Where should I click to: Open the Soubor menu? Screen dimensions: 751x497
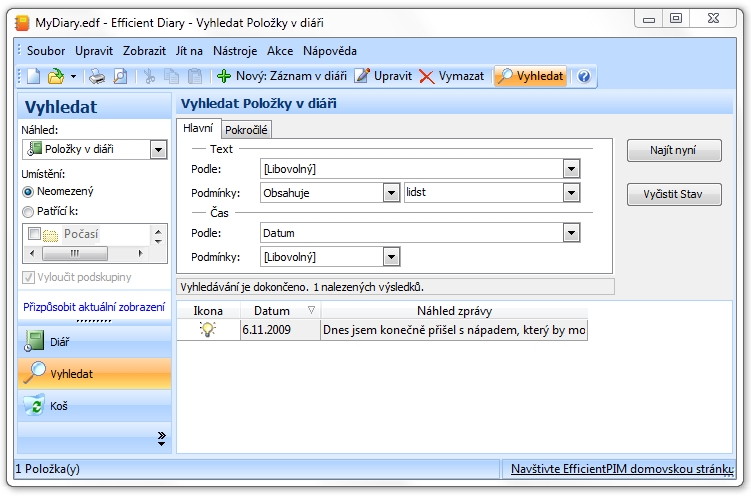pyautogui.click(x=46, y=51)
